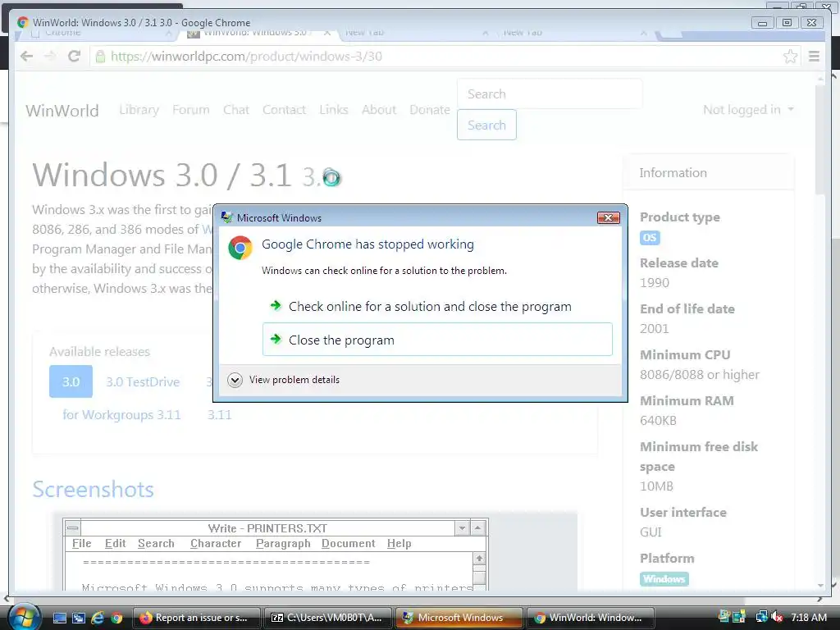Click the muted volume tray icon

[778, 617]
